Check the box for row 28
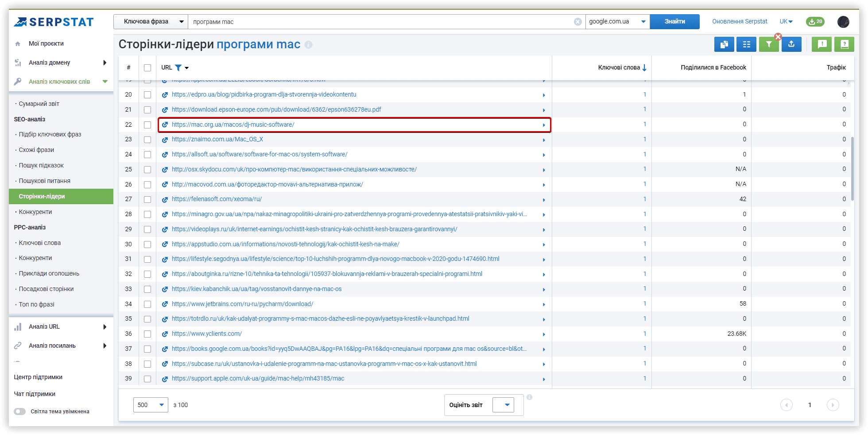Screen dimensions: 868x435 147,214
